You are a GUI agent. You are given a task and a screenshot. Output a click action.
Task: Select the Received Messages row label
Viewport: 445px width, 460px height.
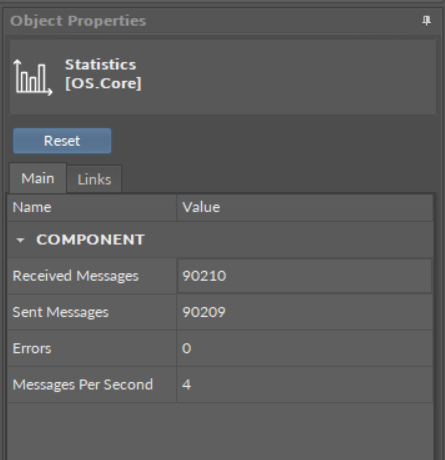tap(76, 276)
